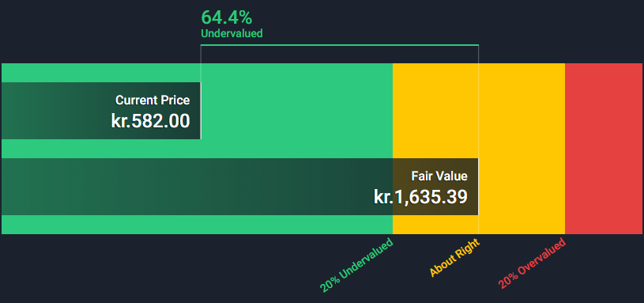Click the Fair Value bar's yellow overlap section
Image resolution: width=644 pixels, height=303 pixels.
[x=435, y=187]
